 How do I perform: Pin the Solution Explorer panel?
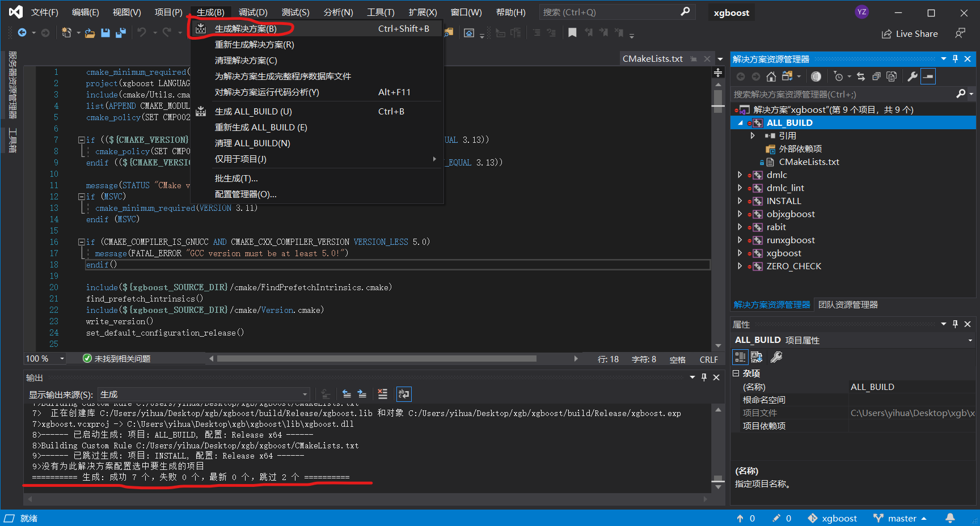click(x=955, y=58)
